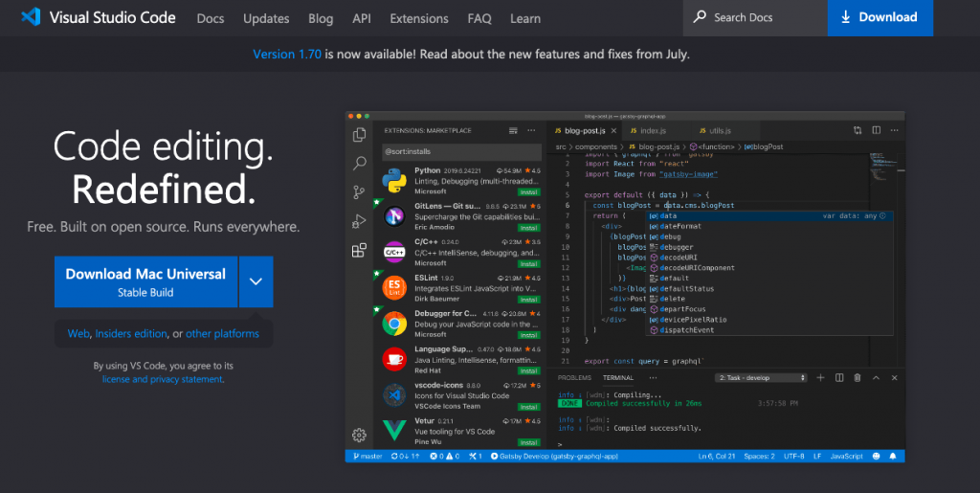Click the Language Support Java cup icon

click(394, 359)
